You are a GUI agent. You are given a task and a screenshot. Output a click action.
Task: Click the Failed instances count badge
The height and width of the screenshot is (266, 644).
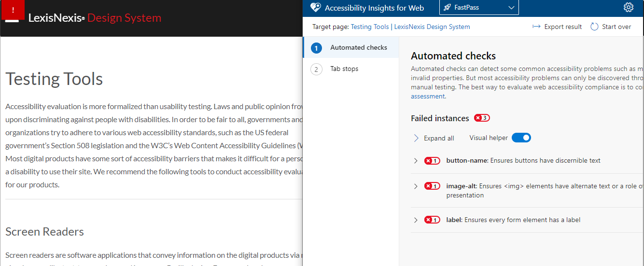[482, 118]
